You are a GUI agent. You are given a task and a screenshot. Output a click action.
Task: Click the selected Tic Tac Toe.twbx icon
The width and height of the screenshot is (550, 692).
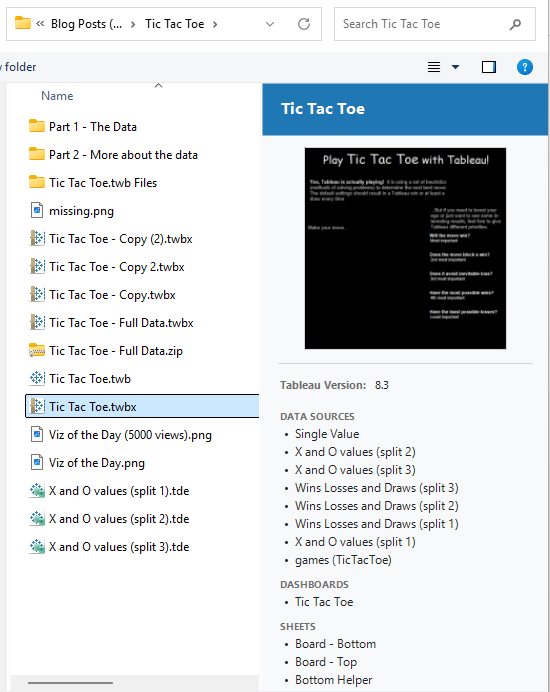coord(37,406)
